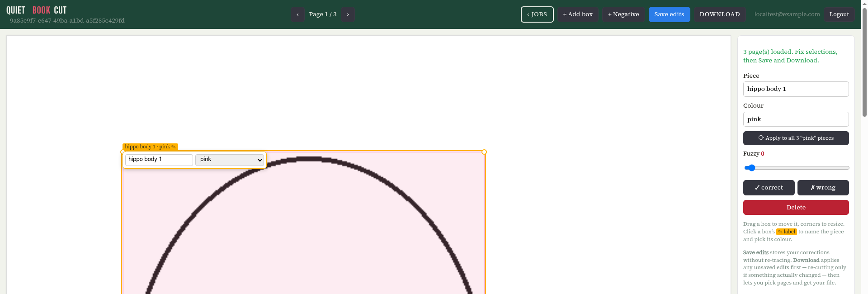This screenshot has height=294, width=868.
Task: Click the yellow label badge in help text
Action: click(787, 232)
